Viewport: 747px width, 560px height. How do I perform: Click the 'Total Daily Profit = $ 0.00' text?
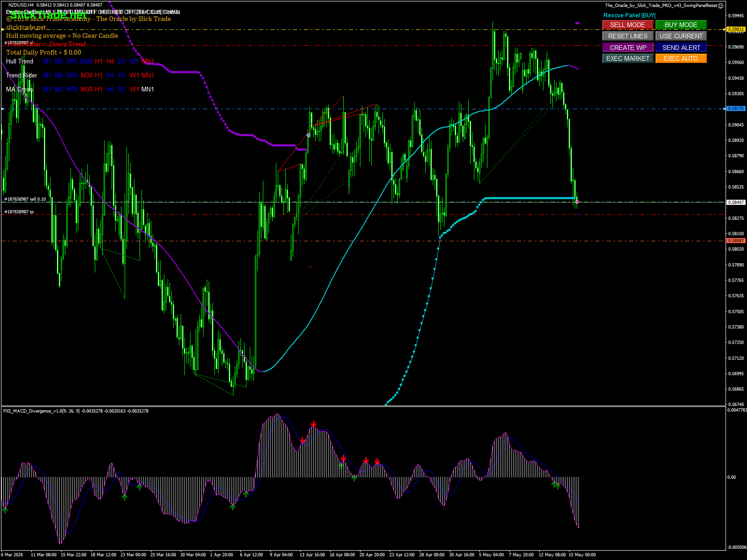tap(43, 52)
